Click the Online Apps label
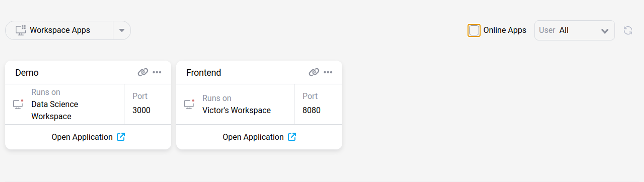This screenshot has width=644, height=182. [504, 30]
